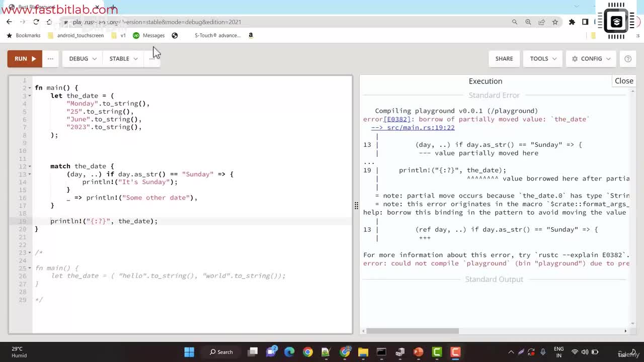Click the browser back arrow
Image resolution: width=644 pixels, height=362 pixels.
9,22
